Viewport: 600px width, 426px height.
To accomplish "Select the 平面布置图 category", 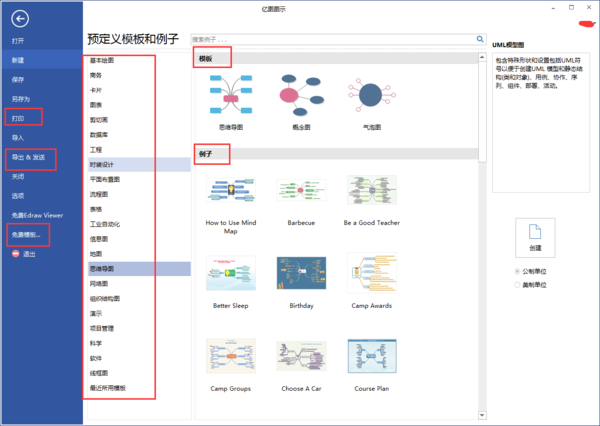I will (105, 179).
